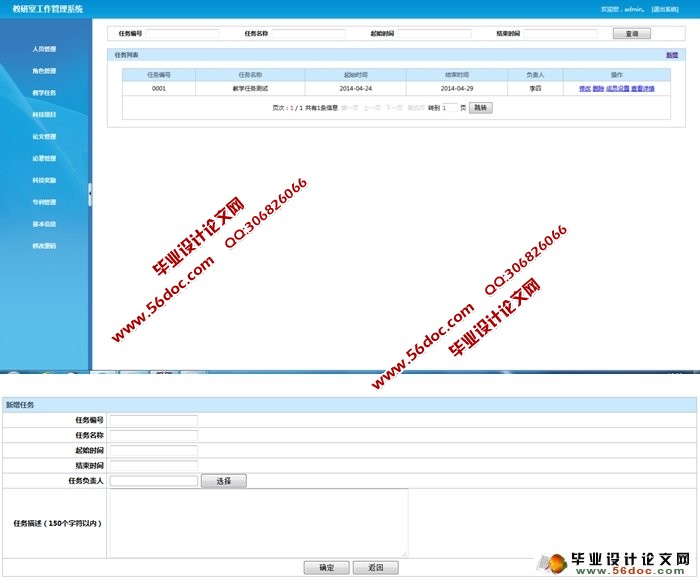700x581 pixels.
Task: Open 角色管理 in the sidebar
Action: (x=44, y=71)
